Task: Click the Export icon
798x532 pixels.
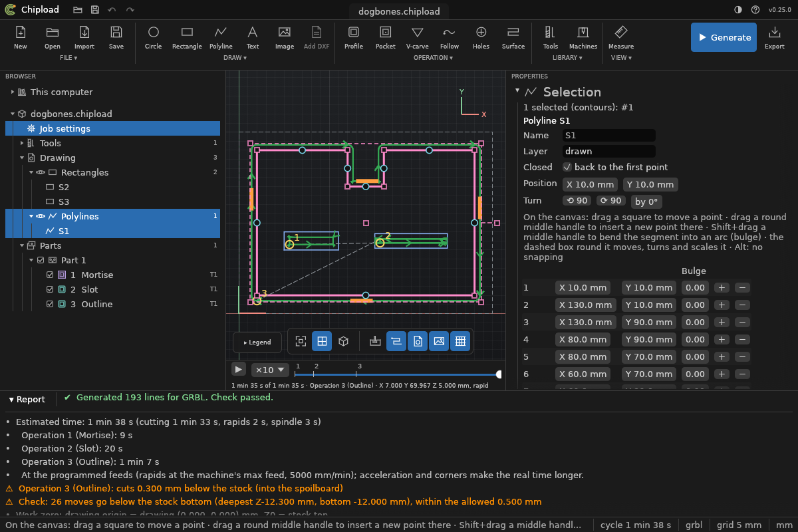Action: [775, 37]
